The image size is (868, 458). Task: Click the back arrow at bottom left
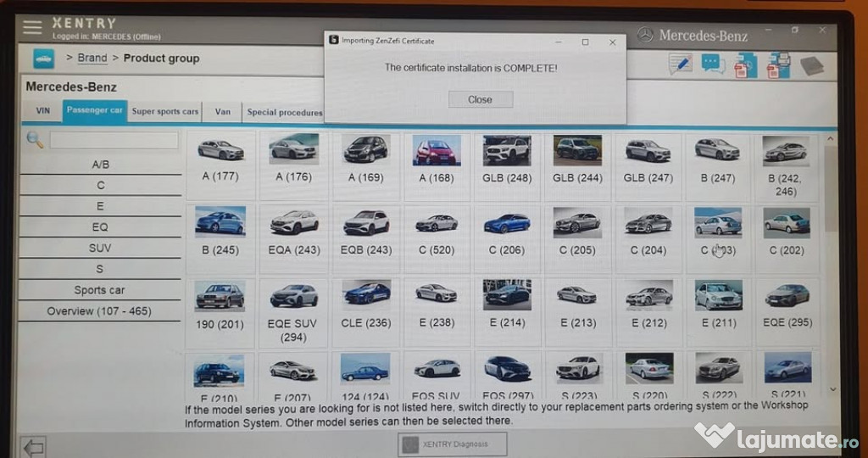click(x=34, y=446)
